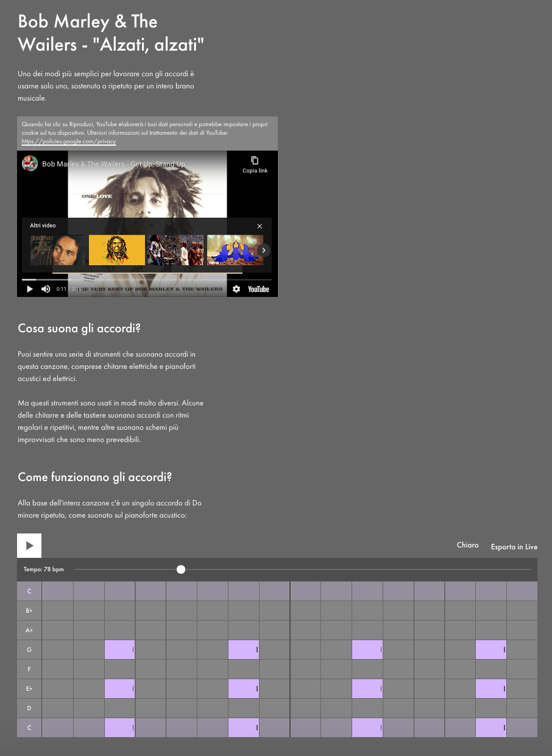Toggle off the fourth E♭ note
Image resolution: width=552 pixels, height=756 pixels.
tap(491, 689)
